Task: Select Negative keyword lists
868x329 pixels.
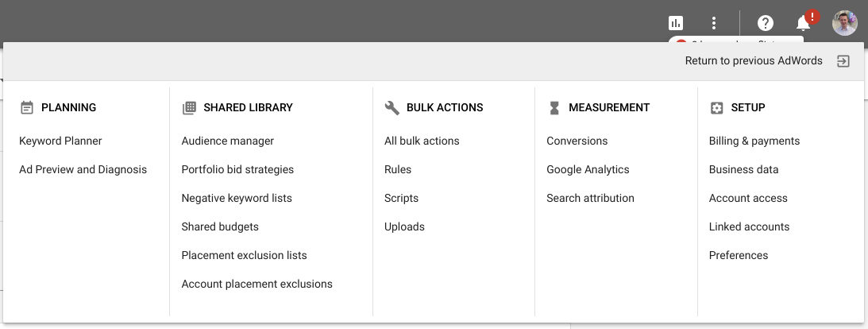Action: pos(237,198)
